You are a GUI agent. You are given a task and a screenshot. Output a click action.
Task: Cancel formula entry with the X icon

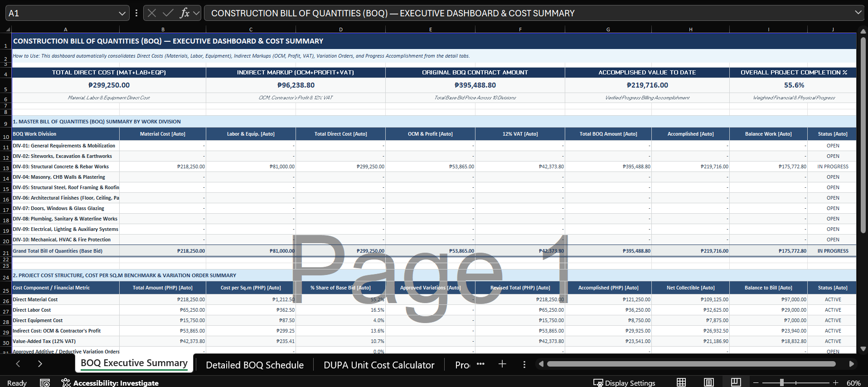click(x=152, y=13)
